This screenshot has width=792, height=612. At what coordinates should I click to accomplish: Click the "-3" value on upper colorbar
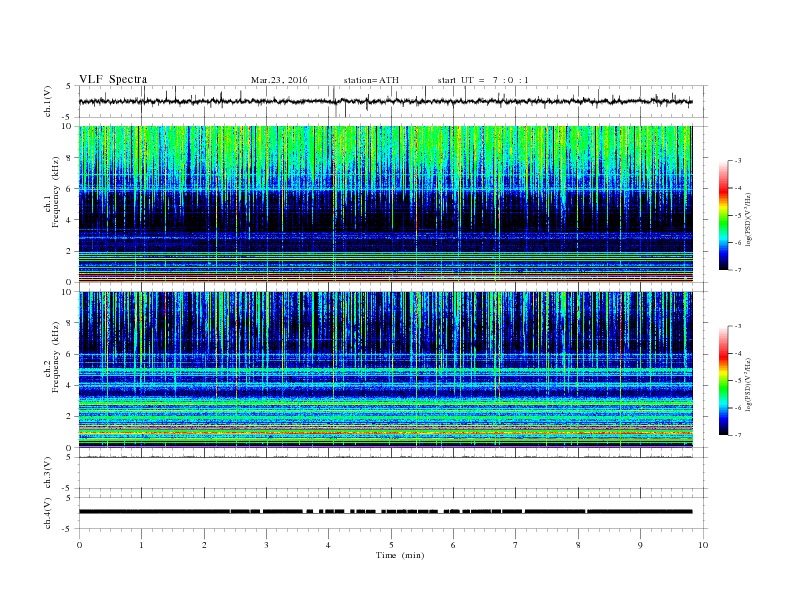coord(737,161)
